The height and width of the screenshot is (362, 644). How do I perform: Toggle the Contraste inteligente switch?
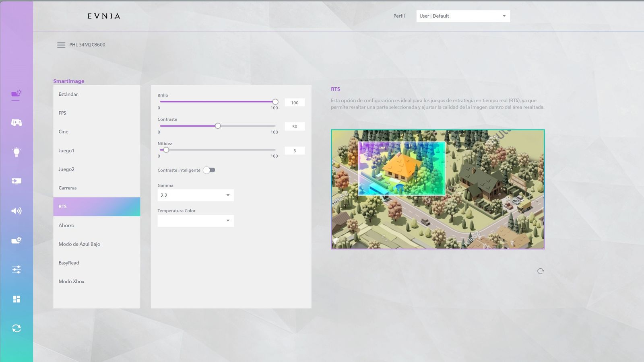click(209, 170)
